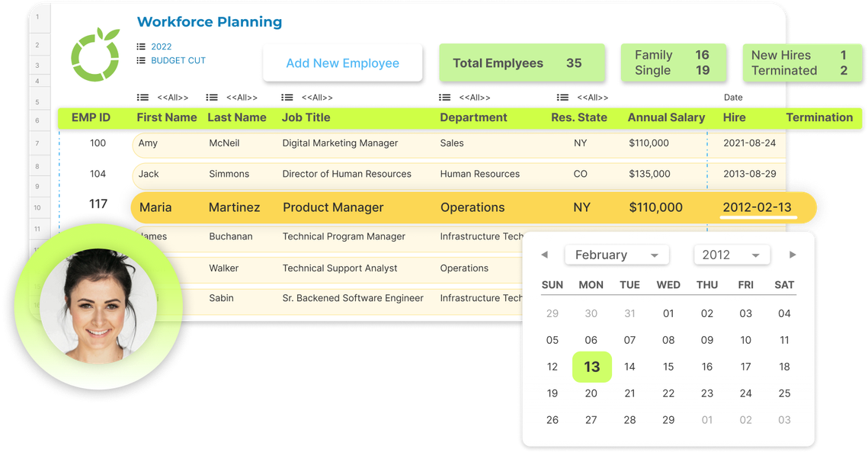This screenshot has height=452, width=868.
Task: Select spreadsheet row header 7
Action: (37, 143)
